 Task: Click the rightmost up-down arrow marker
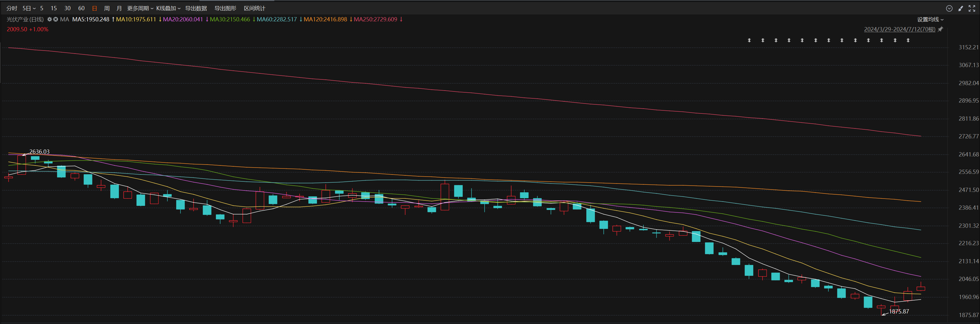908,40
